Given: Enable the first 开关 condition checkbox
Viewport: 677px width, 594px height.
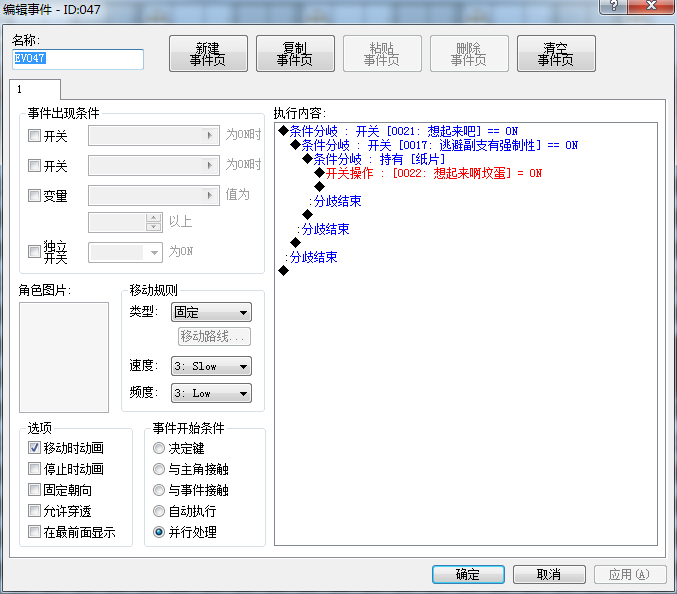Looking at the screenshot, I should coord(34,136).
